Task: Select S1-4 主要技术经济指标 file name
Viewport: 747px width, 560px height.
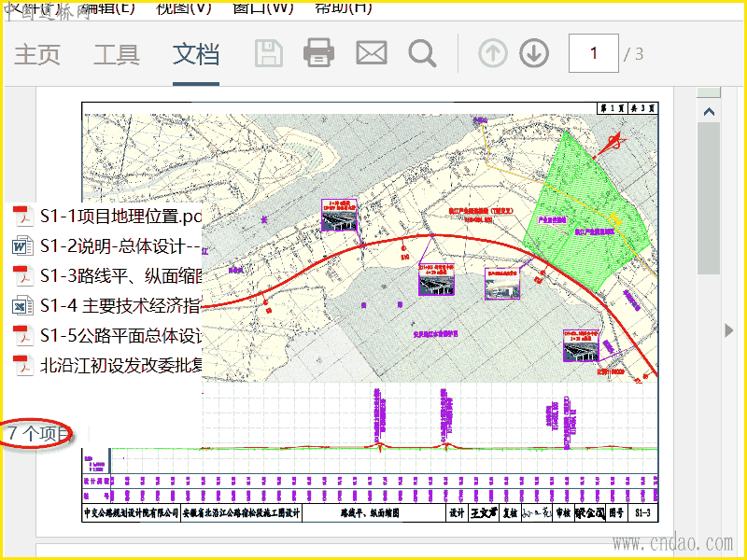Action: tap(121, 306)
